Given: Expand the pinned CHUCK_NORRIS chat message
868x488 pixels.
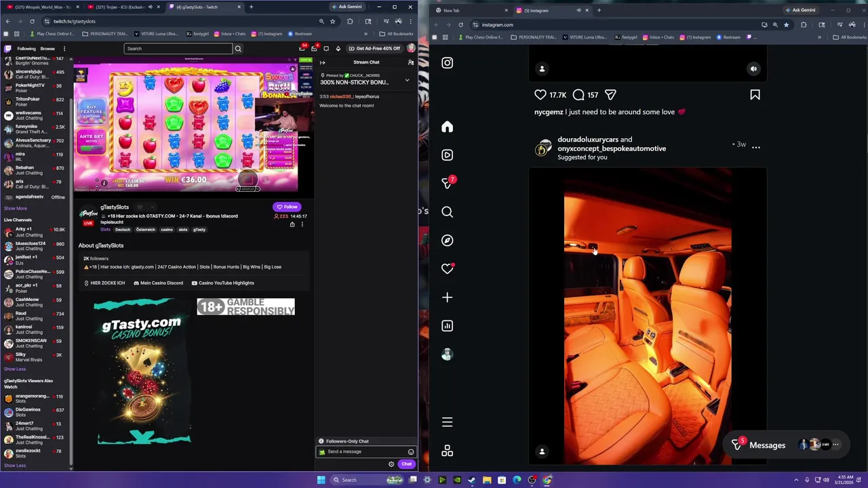Looking at the screenshot, I should (407, 80).
